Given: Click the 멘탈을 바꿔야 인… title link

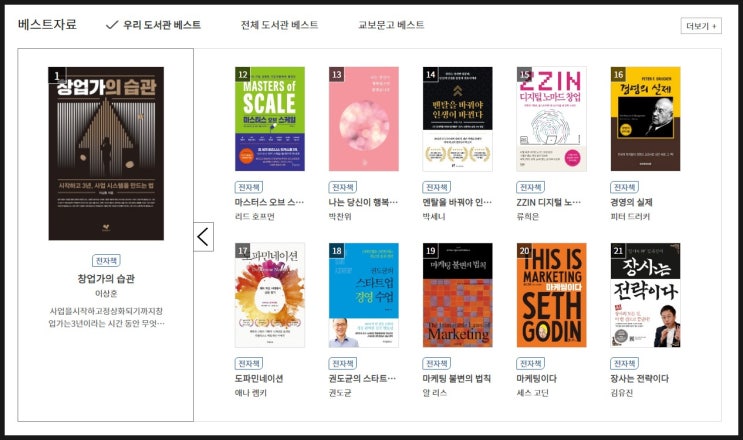Looking at the screenshot, I should click(457, 202).
